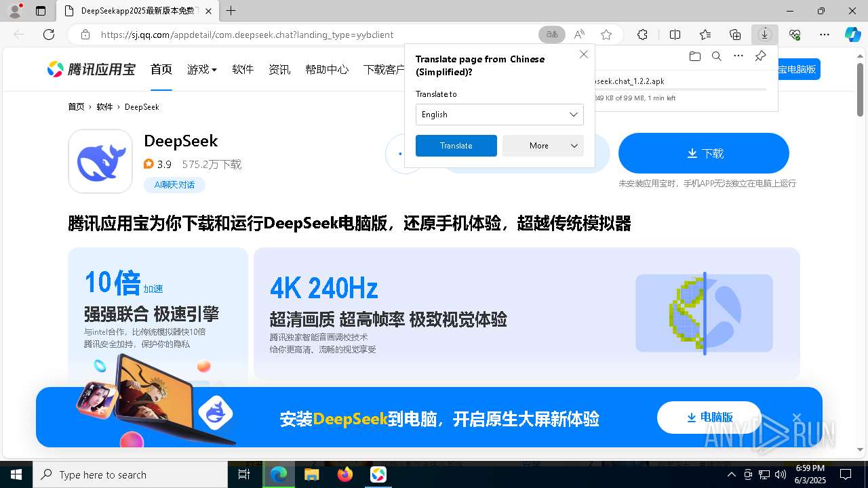Open the 帮助中心 navigation item

(327, 69)
